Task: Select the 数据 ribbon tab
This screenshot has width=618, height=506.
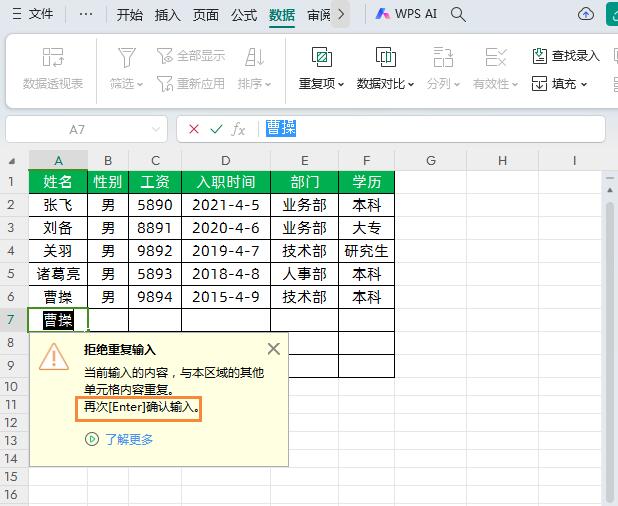Action: (282, 15)
